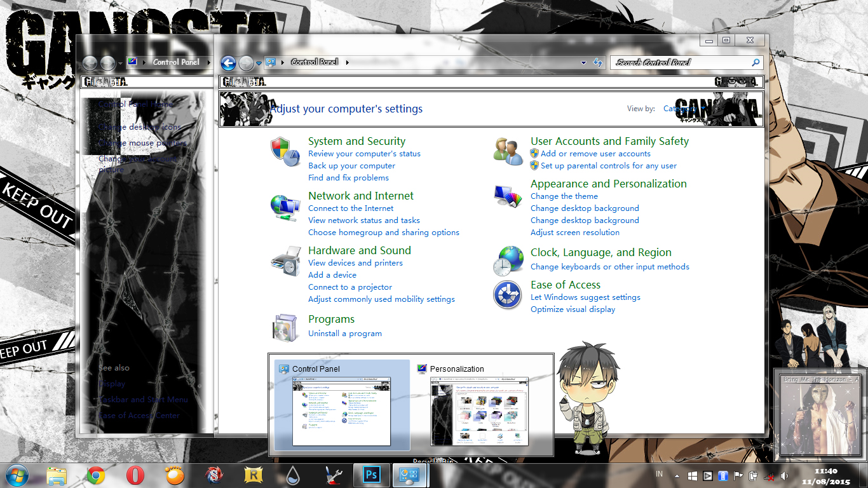Click the Programs category icon

(x=285, y=326)
